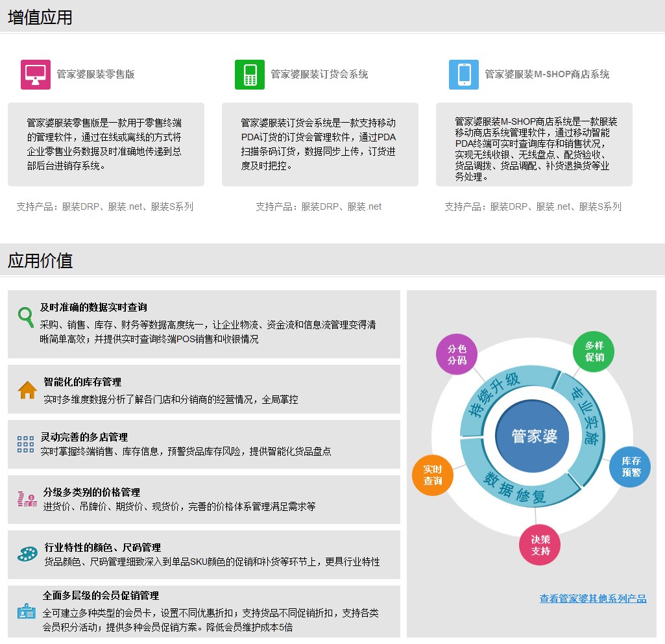Open the 管家婆服装订货会系统 title
This screenshot has height=644, width=665.
pyautogui.click(x=319, y=75)
